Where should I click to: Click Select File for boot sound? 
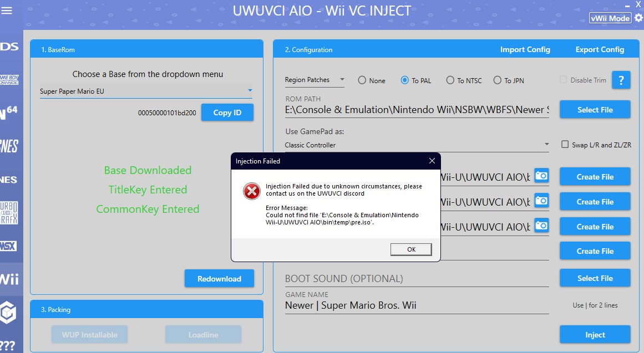(595, 278)
